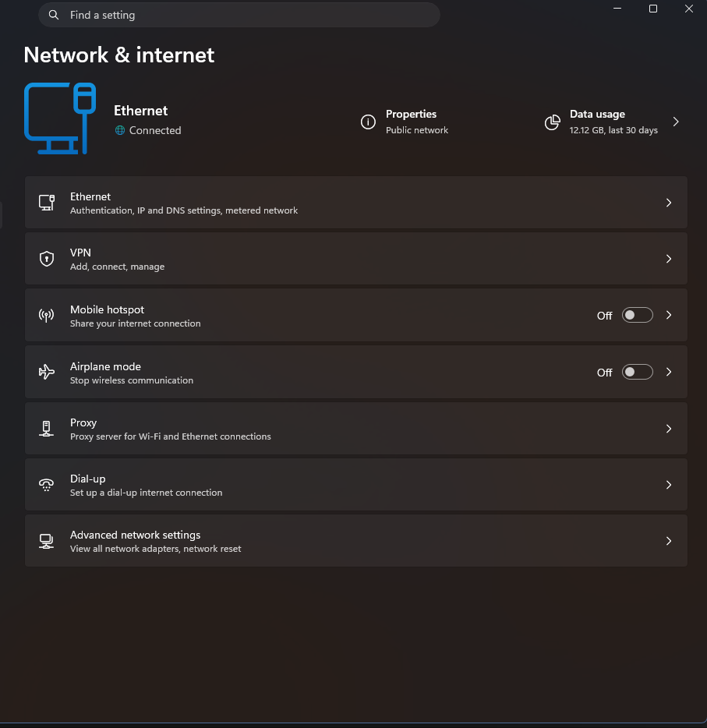Click the Proxy server icon

tap(47, 429)
